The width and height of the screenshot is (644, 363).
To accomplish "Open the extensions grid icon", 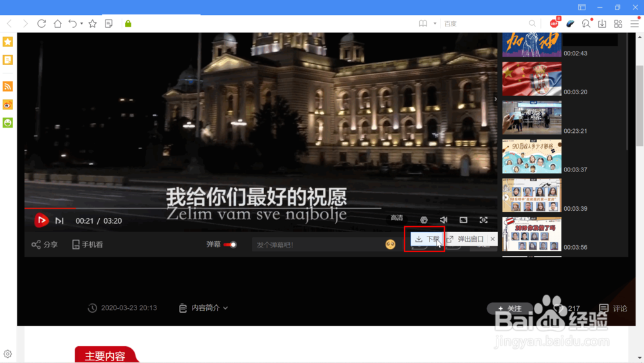I will point(618,24).
